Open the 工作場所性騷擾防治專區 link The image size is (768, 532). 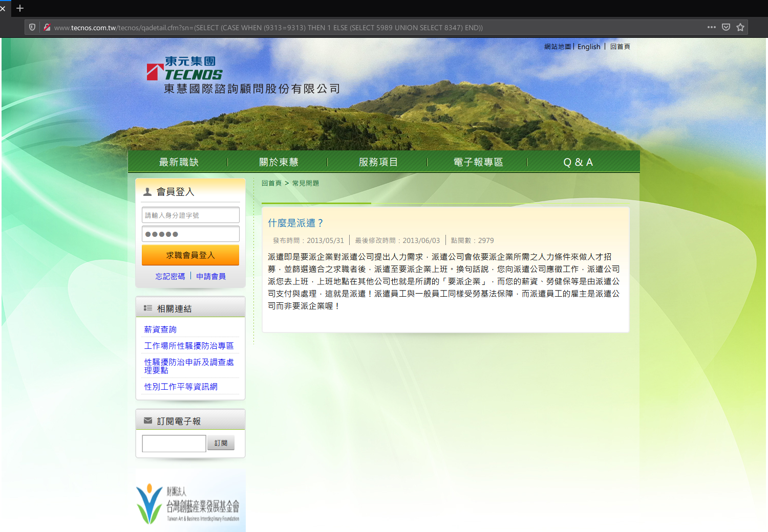click(x=189, y=346)
